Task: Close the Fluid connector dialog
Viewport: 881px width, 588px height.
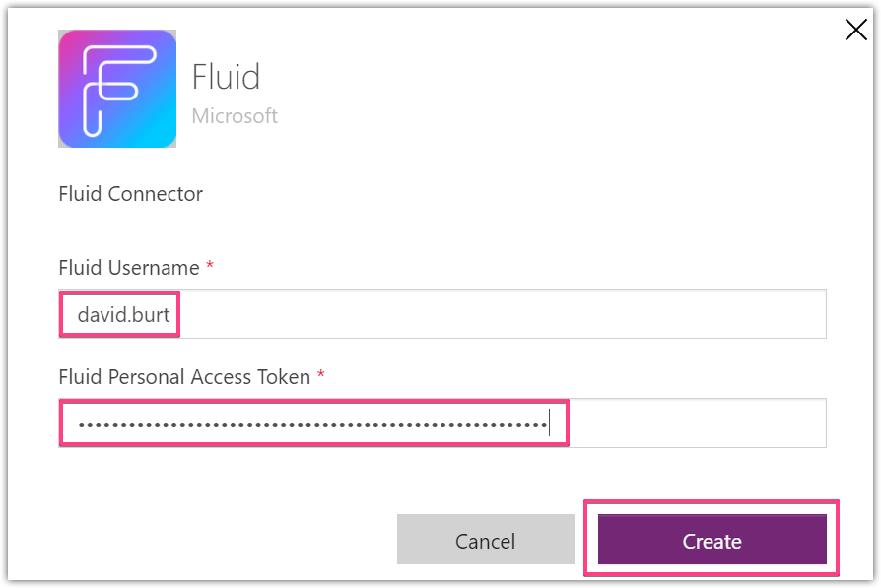Action: (x=855, y=30)
